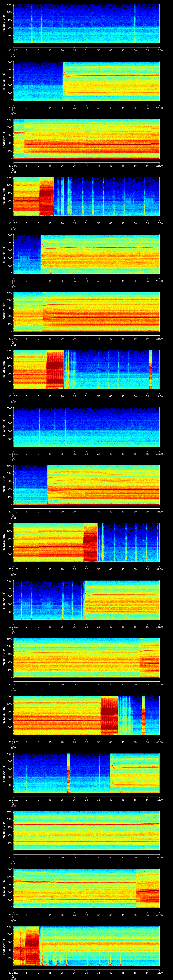The width and height of the screenshot is (173, 980).
Task: Click the 34:00 end time label
Action: coord(159,684)
